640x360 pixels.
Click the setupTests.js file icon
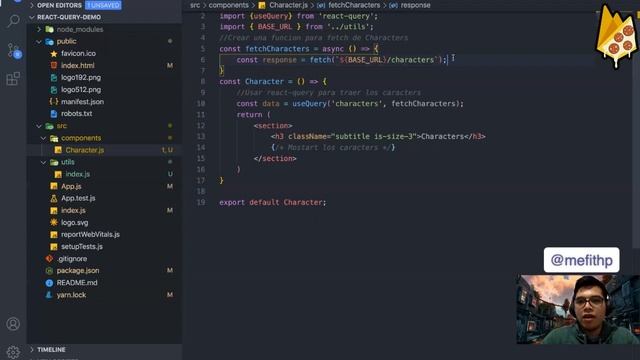[53, 247]
